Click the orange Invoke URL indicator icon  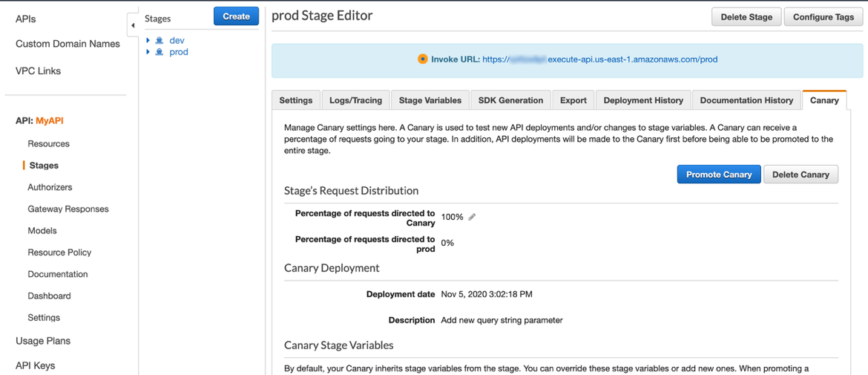coord(422,59)
